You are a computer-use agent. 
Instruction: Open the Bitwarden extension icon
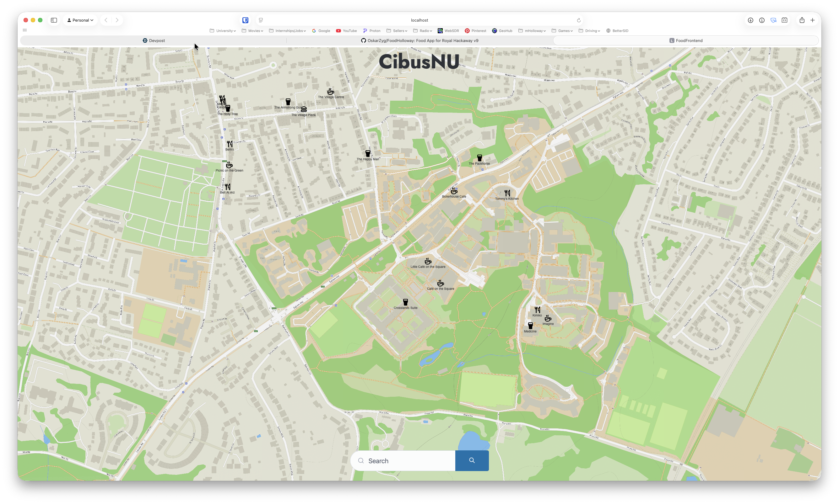tap(245, 20)
